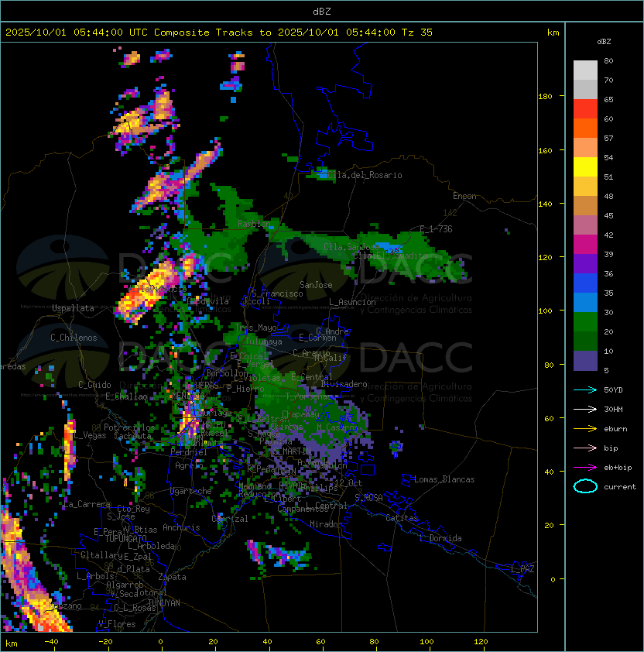Select the yellow eburn arrow icon

coord(585,429)
